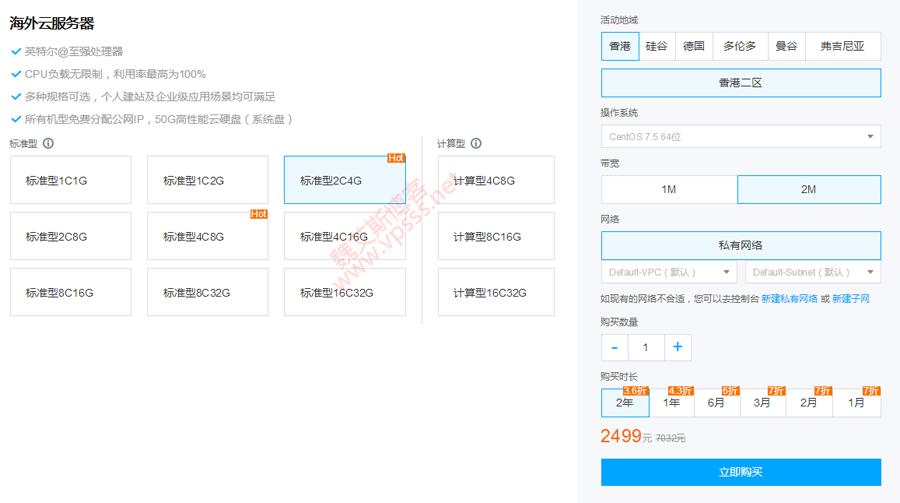This screenshot has height=503, width=900.
Task: Choose the 标准型4C8G Hot plan
Action: [x=207, y=237]
